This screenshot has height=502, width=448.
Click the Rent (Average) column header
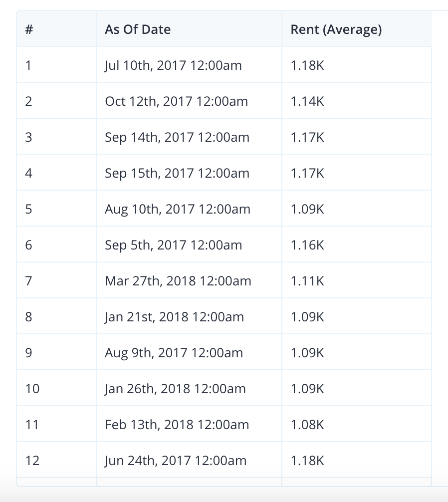click(x=336, y=29)
